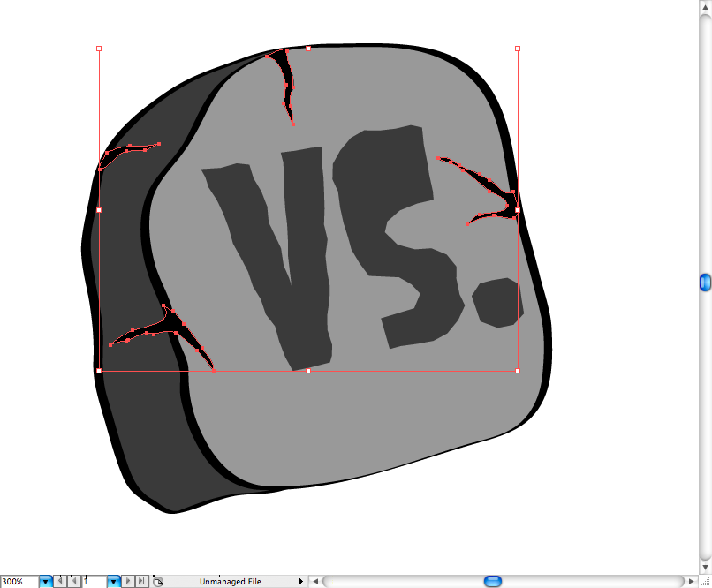The height and width of the screenshot is (588, 712).
Task: Expand the status bar display options arrow
Action: click(300, 582)
